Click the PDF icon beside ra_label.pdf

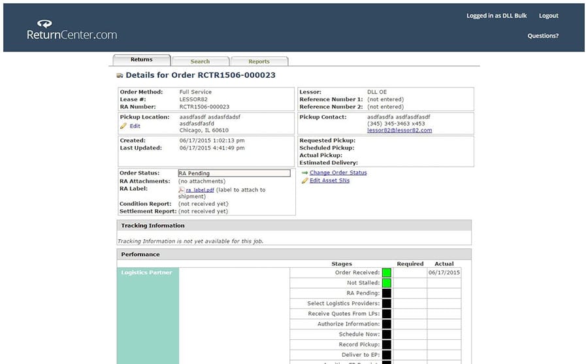[x=182, y=190]
